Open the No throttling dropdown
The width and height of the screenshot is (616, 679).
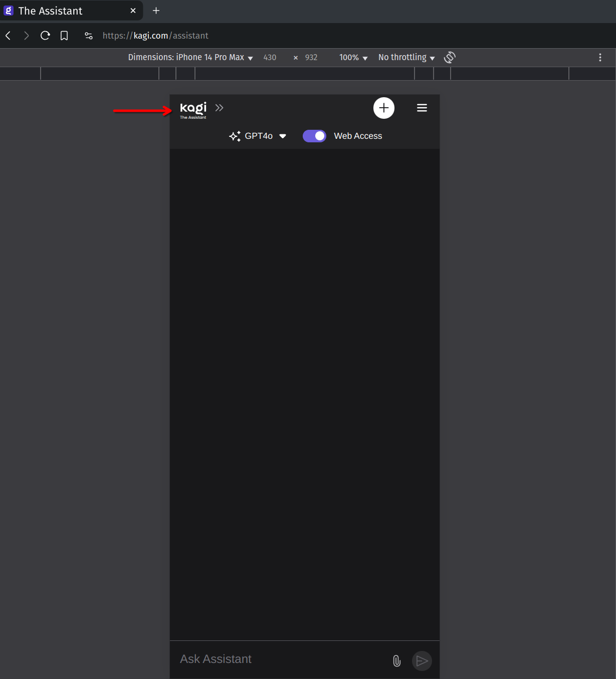[x=406, y=58]
